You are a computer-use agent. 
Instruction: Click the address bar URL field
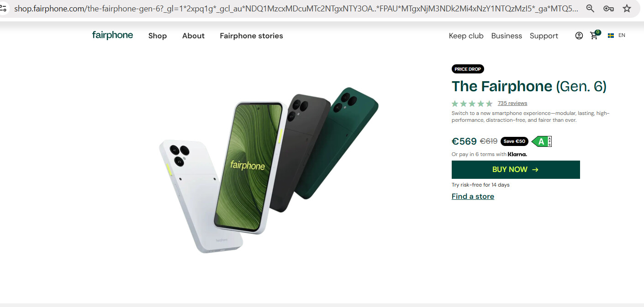coord(296,8)
